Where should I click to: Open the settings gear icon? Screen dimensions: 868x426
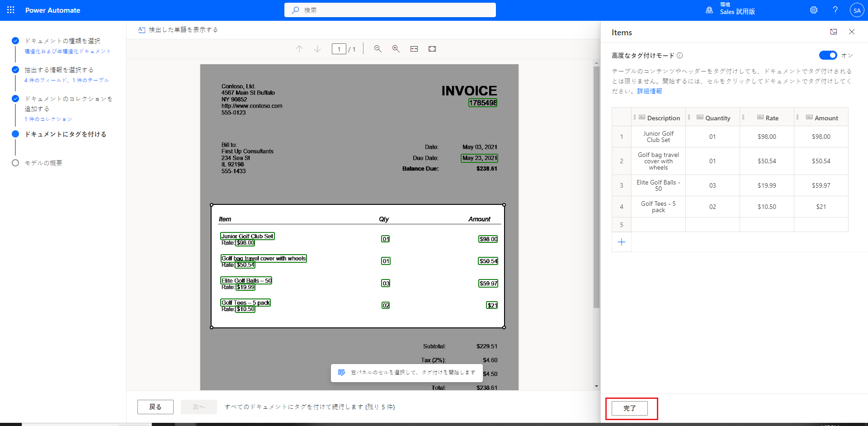click(x=814, y=10)
